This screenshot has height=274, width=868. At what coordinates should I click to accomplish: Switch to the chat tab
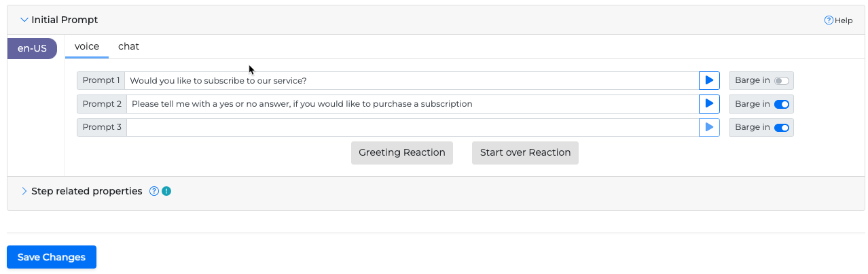(x=128, y=46)
